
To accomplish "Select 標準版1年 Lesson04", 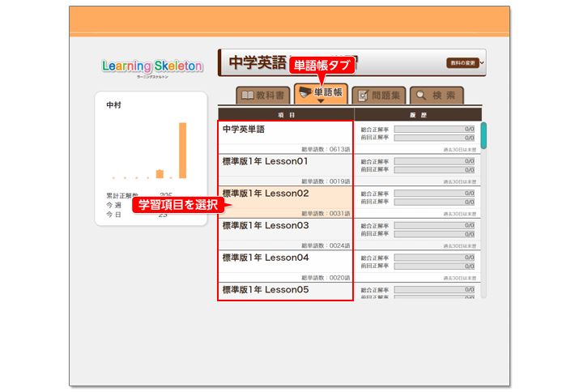I will pos(285,266).
